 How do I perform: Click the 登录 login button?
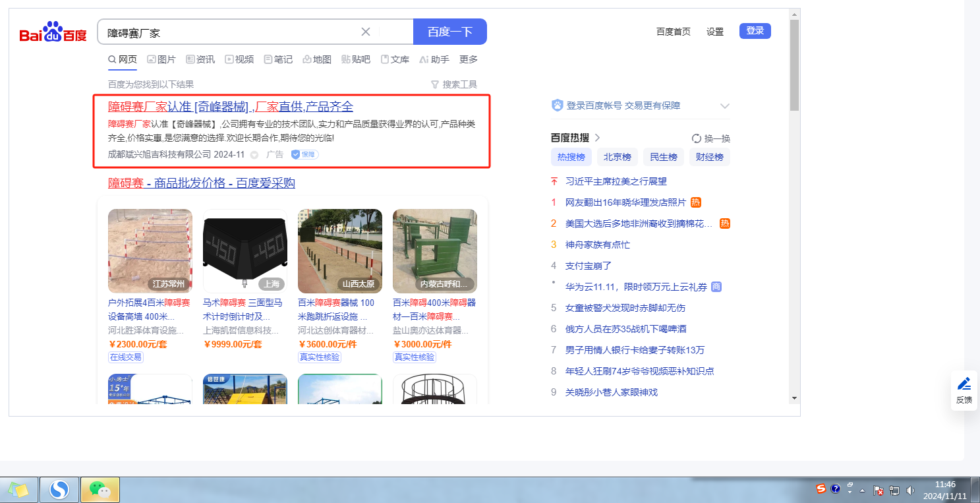(x=755, y=30)
